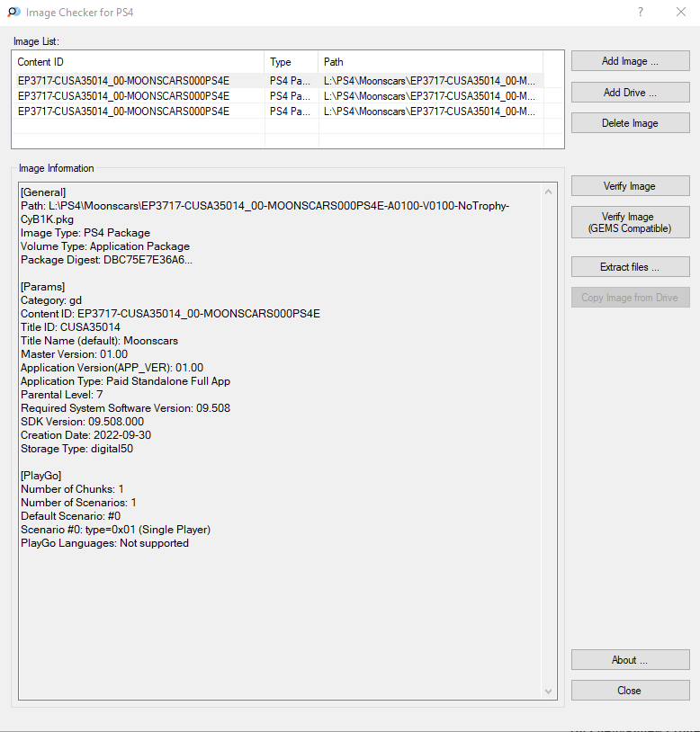Image resolution: width=700 pixels, height=732 pixels.
Task: Click "Package Digest: DBC75E7E36A6..." line
Action: pyautogui.click(x=106, y=260)
